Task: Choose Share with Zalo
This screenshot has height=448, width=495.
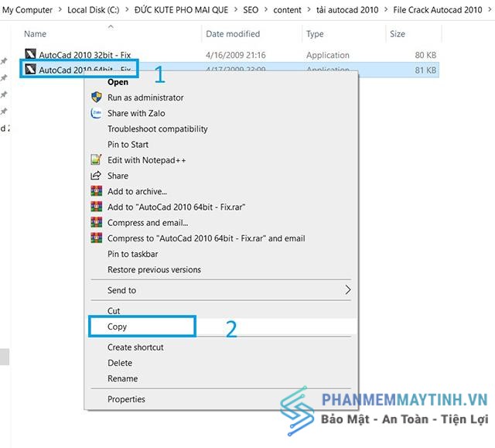Action: click(x=136, y=113)
